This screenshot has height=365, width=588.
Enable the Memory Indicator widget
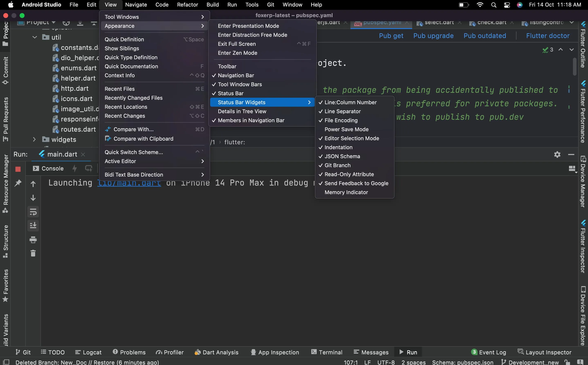[346, 192]
